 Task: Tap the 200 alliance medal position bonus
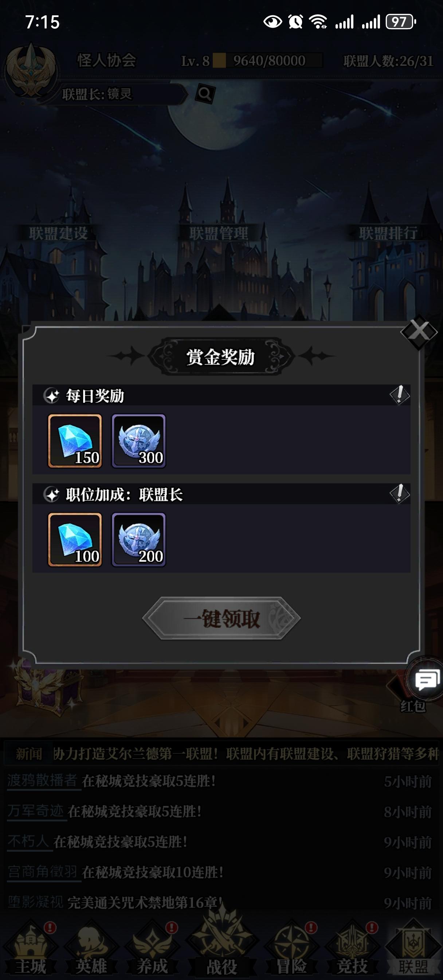pyautogui.click(x=138, y=540)
